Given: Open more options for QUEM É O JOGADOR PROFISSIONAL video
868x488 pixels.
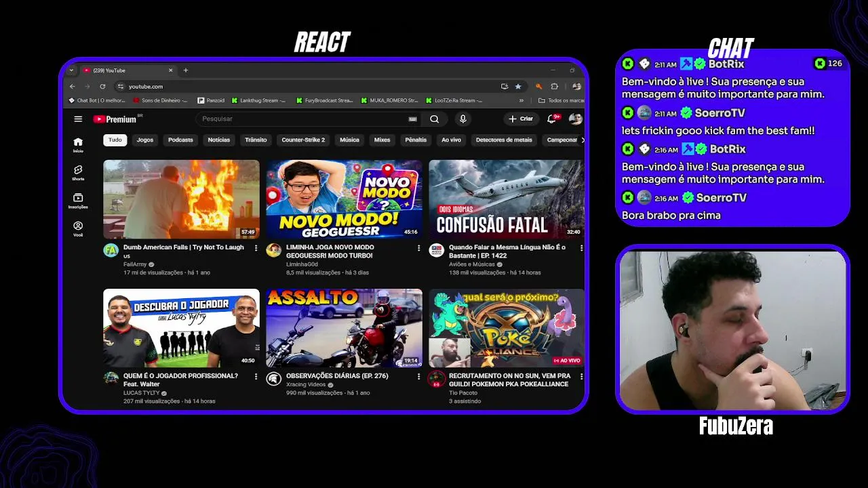Looking at the screenshot, I should [256, 376].
